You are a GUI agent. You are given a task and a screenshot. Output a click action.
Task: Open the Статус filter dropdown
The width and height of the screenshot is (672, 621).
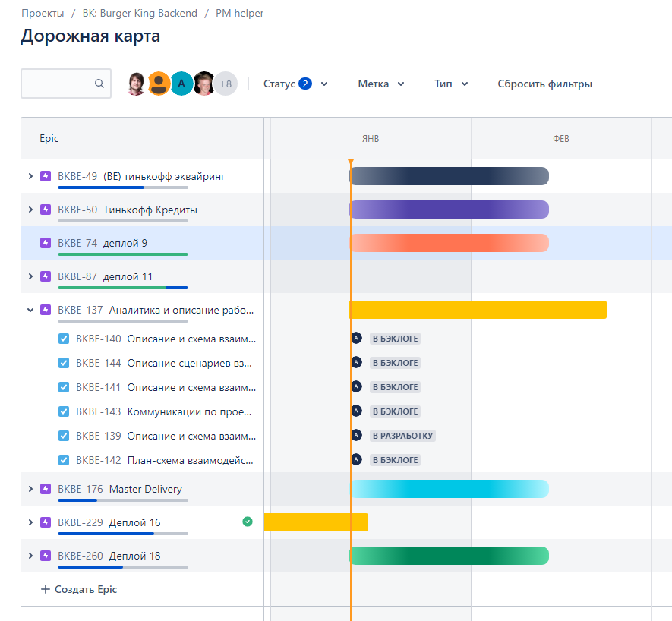pos(295,84)
